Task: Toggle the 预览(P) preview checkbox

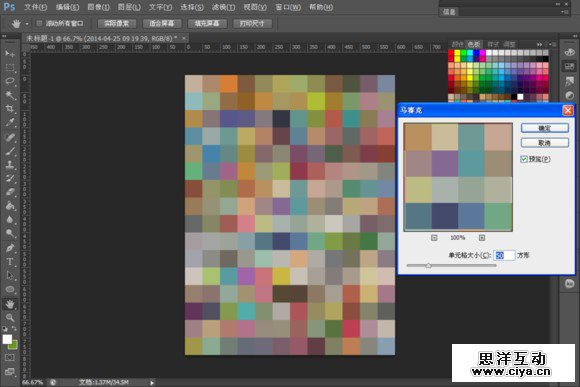Action: click(x=524, y=159)
